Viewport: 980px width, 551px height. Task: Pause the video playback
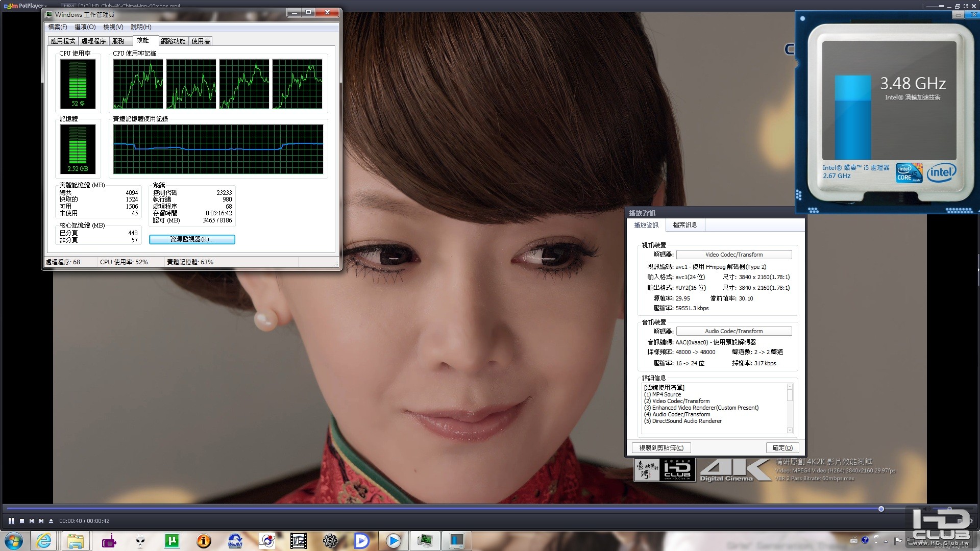click(x=11, y=521)
